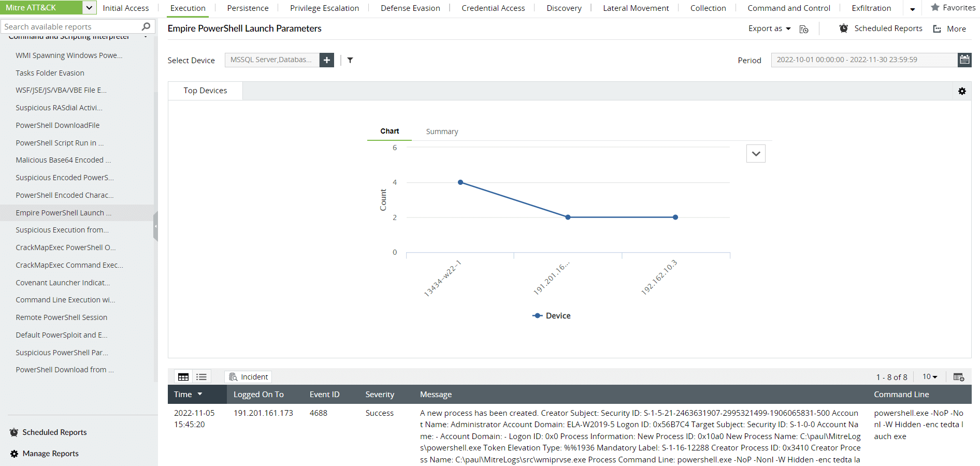Click the Period date range field
Screen dimensions: 980x466
(864, 60)
